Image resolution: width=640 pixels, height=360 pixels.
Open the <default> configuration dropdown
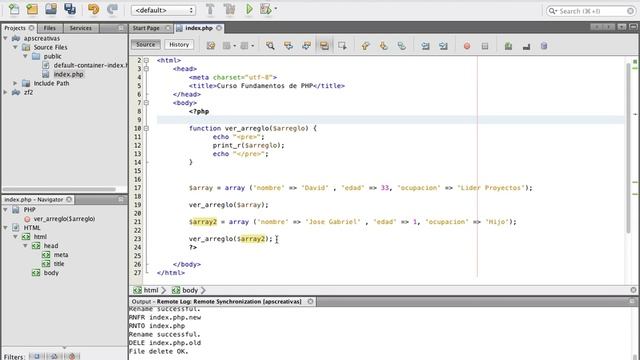point(163,10)
